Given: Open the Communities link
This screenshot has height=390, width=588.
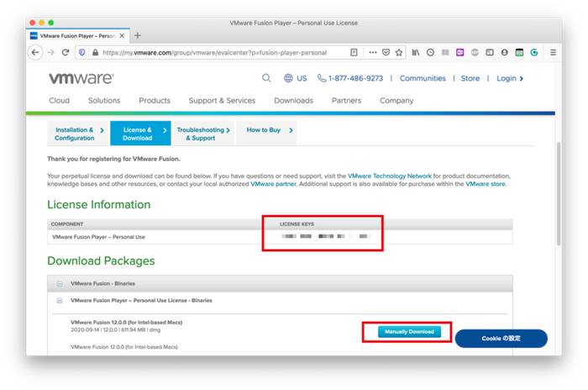Looking at the screenshot, I should (423, 78).
